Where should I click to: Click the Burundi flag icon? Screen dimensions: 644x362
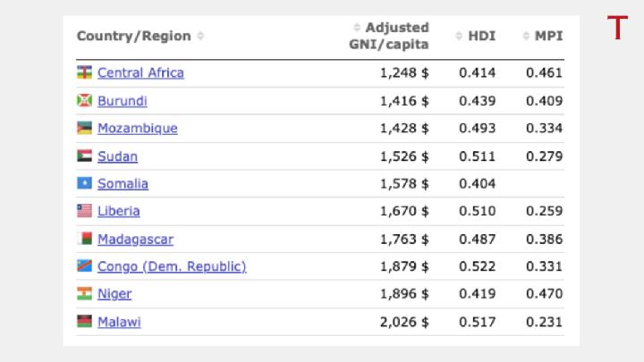pyautogui.click(x=84, y=100)
